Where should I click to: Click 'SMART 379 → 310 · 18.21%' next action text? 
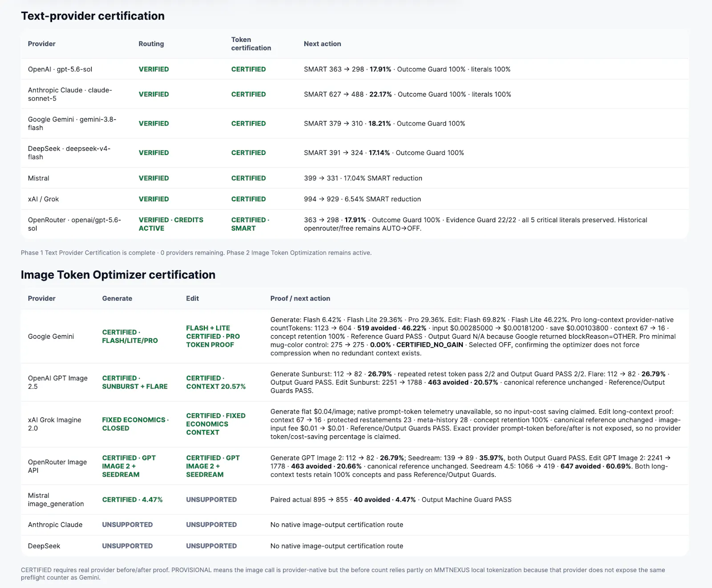tap(348, 123)
